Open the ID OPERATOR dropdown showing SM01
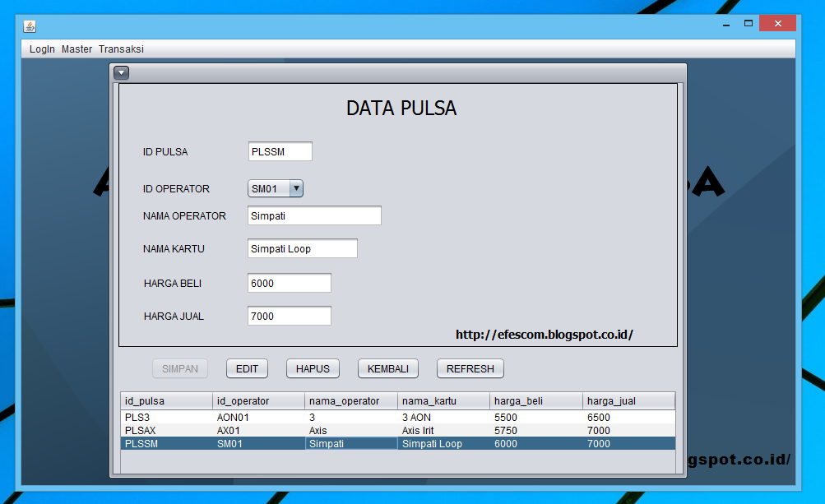This screenshot has height=504, width=825. pyautogui.click(x=296, y=187)
